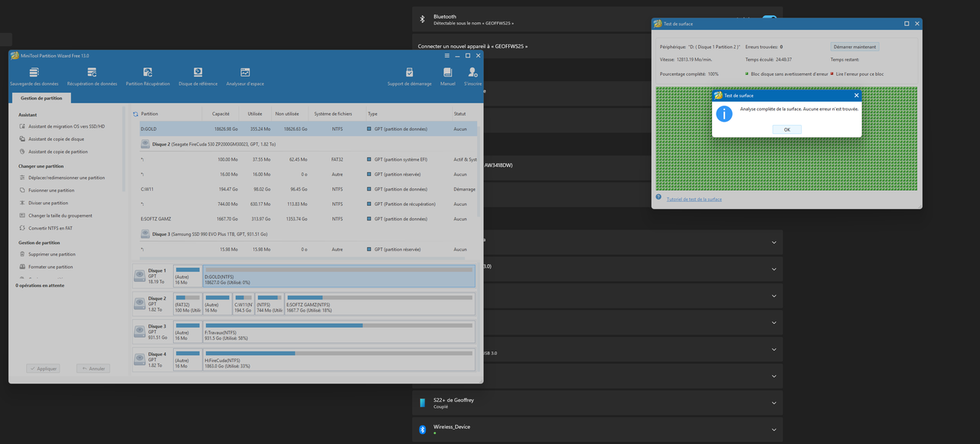Click Démarrer maintenant button
This screenshot has height=444, width=980.
tap(854, 47)
